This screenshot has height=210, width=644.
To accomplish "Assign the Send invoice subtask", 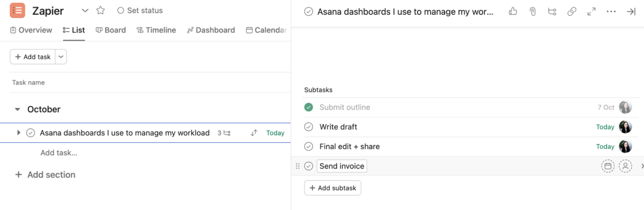I will click(x=625, y=166).
